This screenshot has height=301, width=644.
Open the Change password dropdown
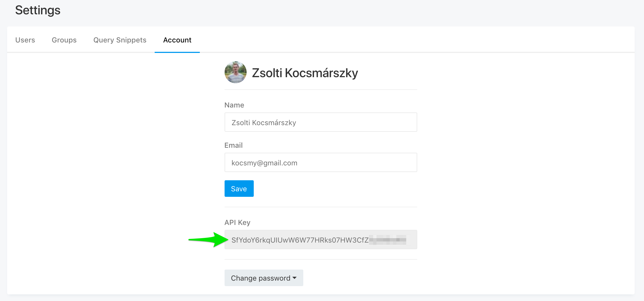click(264, 278)
